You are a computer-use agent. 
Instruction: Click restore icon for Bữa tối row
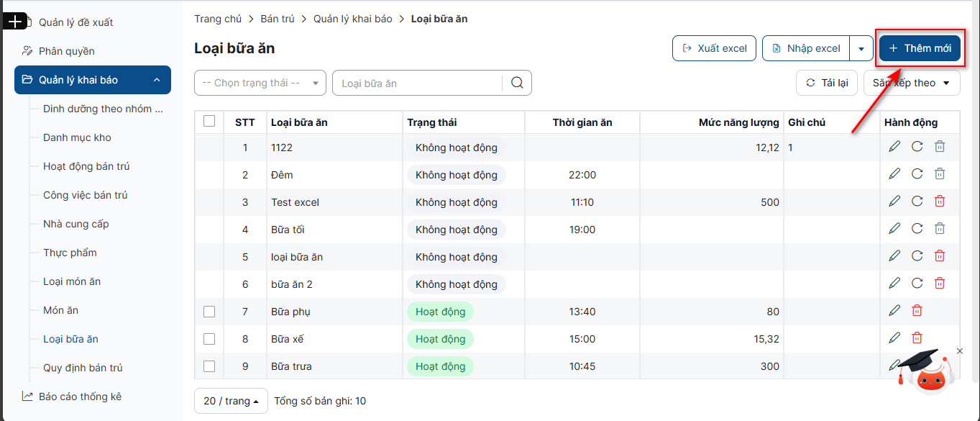click(917, 229)
